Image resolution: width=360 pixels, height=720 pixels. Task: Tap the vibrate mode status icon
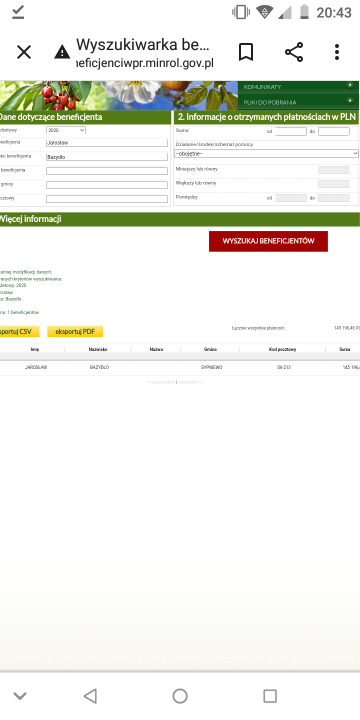click(241, 12)
